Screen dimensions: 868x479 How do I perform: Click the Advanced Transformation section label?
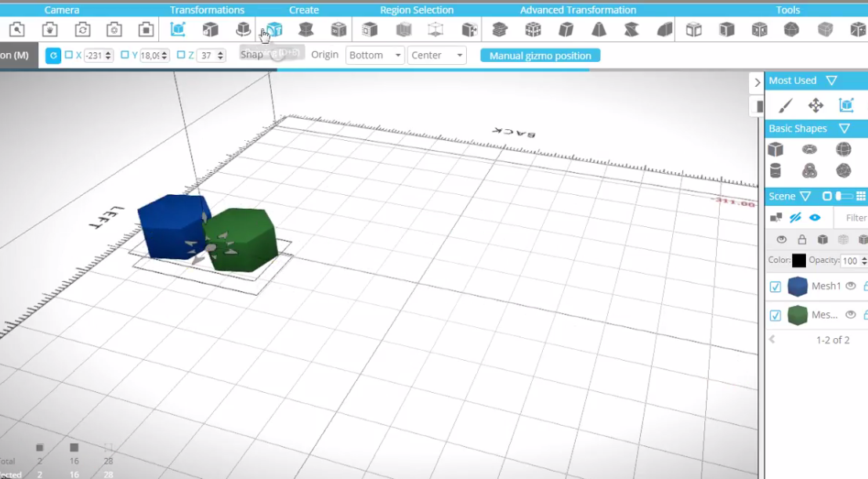[x=578, y=10]
